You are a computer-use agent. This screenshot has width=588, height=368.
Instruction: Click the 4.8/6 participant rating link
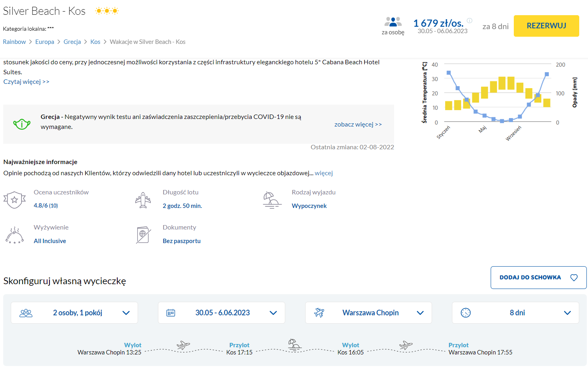tap(45, 206)
